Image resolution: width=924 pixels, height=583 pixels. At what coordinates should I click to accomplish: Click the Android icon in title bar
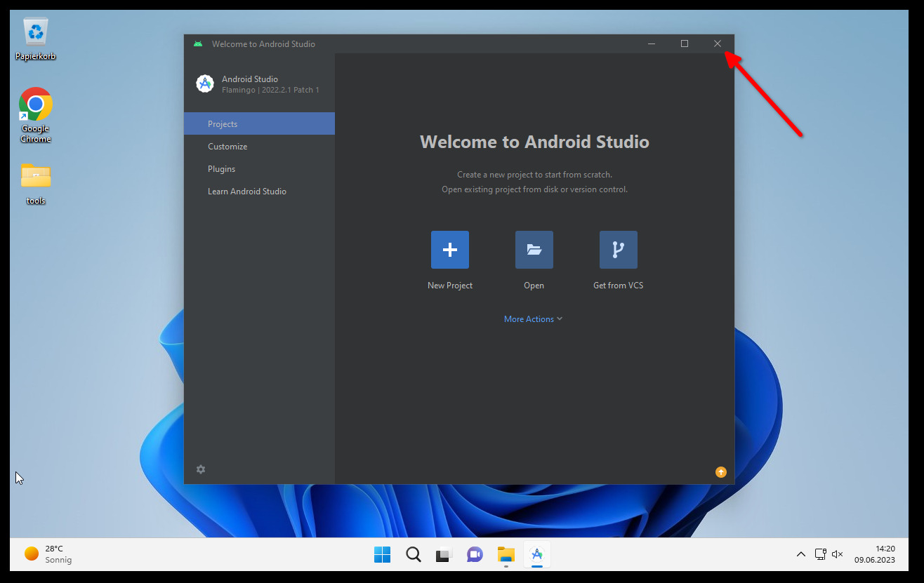click(198, 43)
